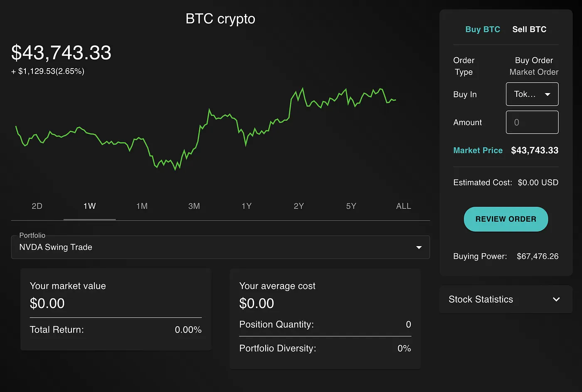
Task: Select the 1W chart range
Action: pos(89,206)
